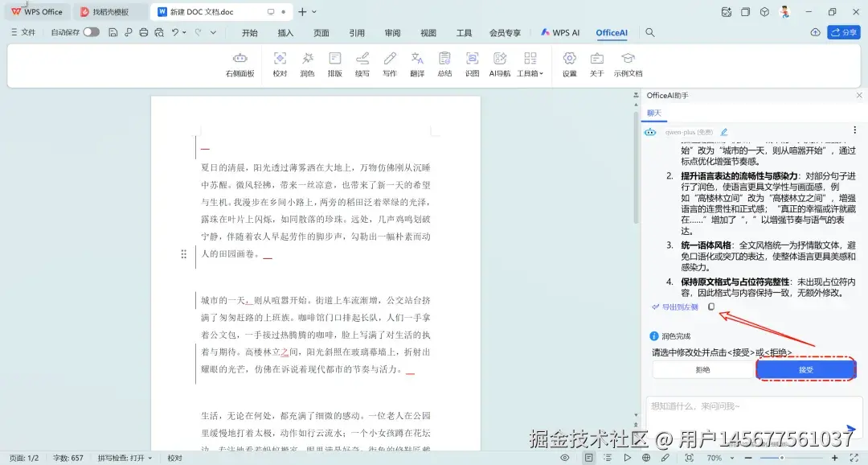
Task: Select the 识图 image recognition tool
Action: coord(472,64)
